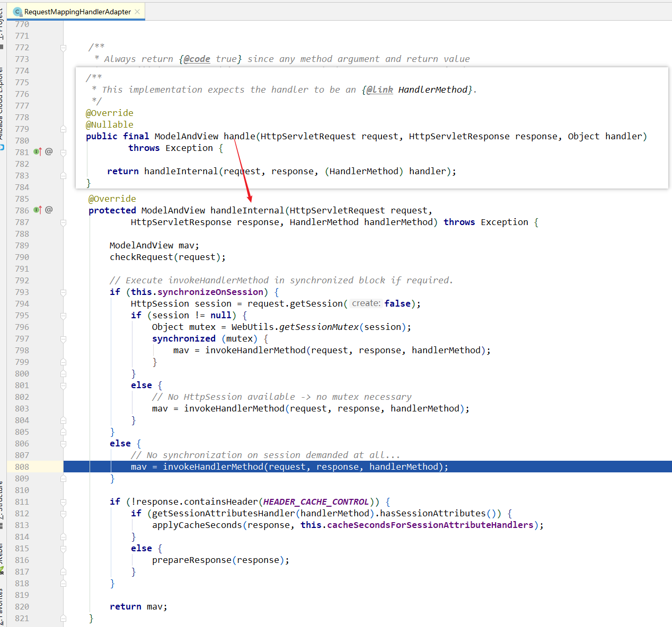Click invokeHandlerMethod on highlighted line 808
672x627 pixels.
[213, 467]
